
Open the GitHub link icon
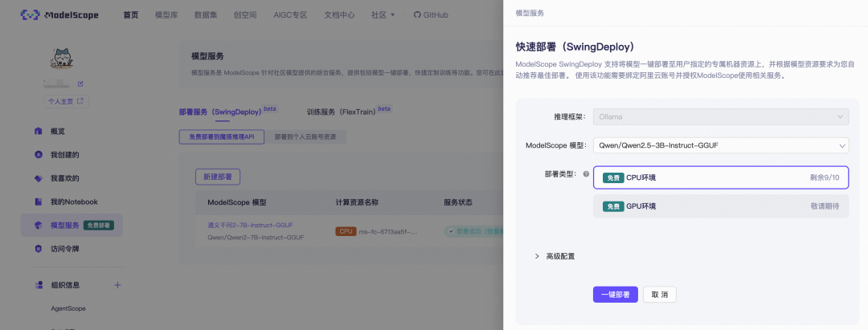(x=417, y=15)
